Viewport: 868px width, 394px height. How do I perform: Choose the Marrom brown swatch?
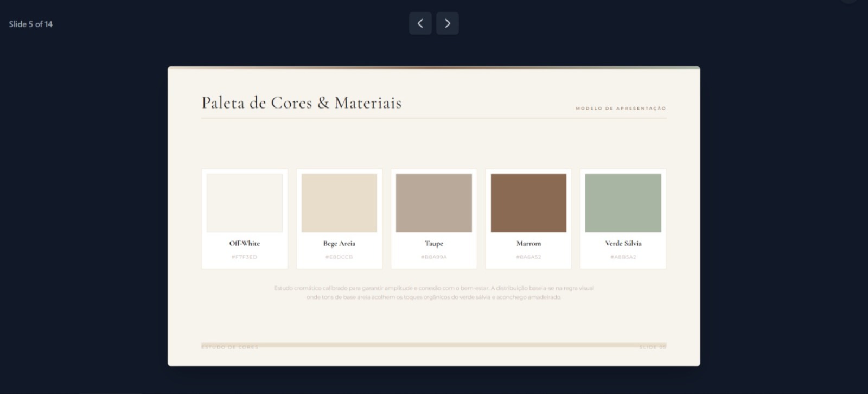click(x=528, y=203)
